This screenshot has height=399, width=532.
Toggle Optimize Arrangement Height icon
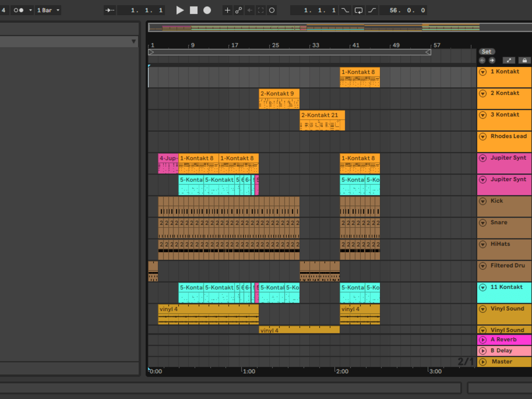(x=509, y=61)
